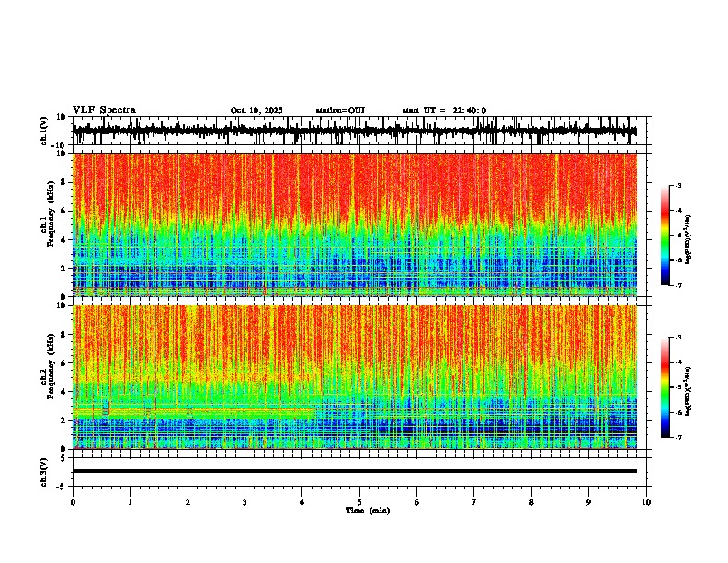Click time axis tick label "9"
The height and width of the screenshot is (563, 728).
pos(588,502)
